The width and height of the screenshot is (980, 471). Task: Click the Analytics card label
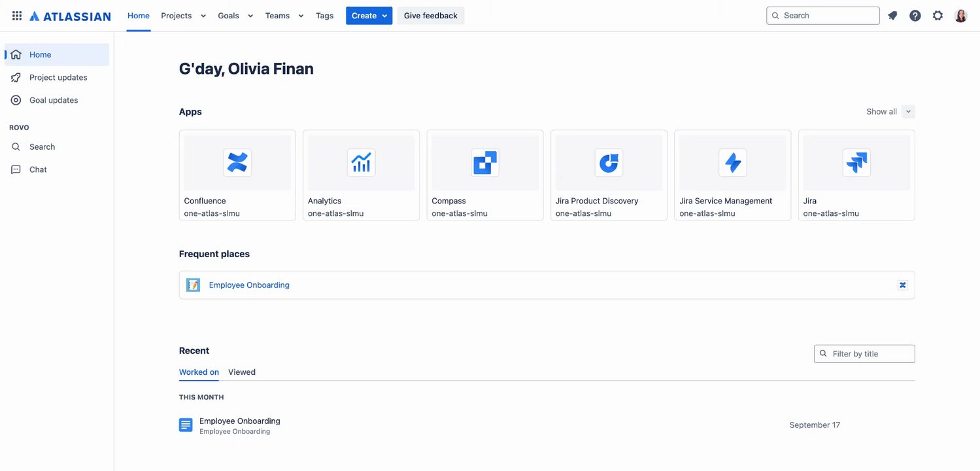324,201
